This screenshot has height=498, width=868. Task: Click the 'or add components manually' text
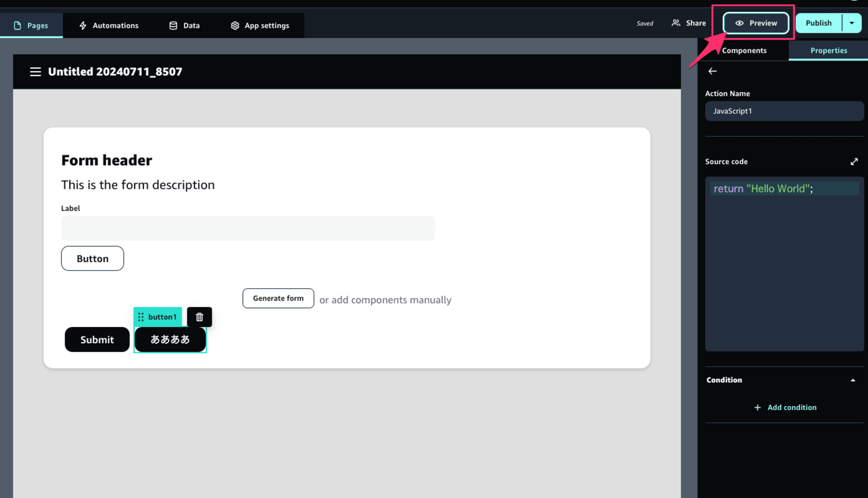(x=385, y=300)
